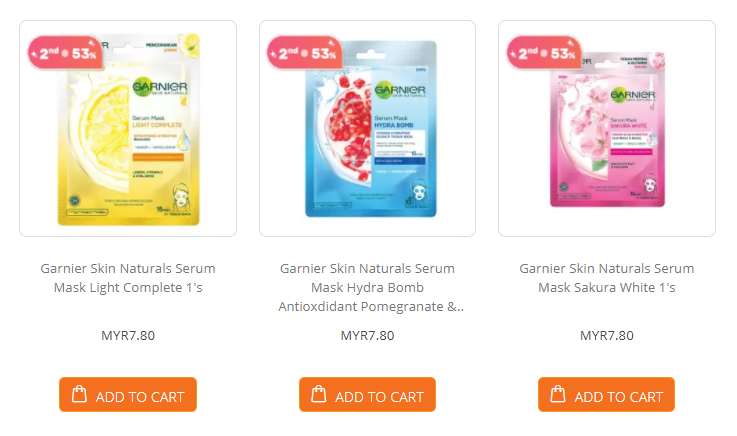View the pink Sakura White mask product image
The width and height of the screenshot is (737, 436).
click(607, 128)
